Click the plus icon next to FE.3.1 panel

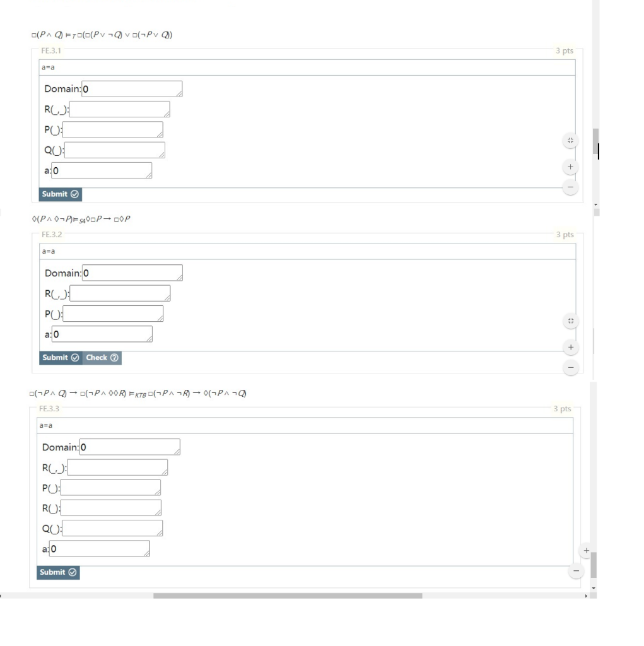(x=570, y=167)
